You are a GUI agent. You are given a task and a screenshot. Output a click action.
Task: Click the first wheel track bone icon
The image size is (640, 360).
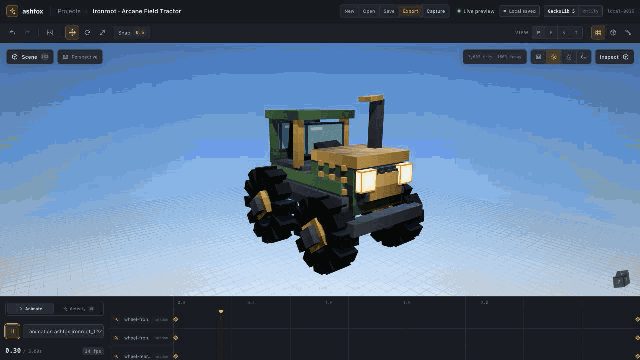[116, 319]
